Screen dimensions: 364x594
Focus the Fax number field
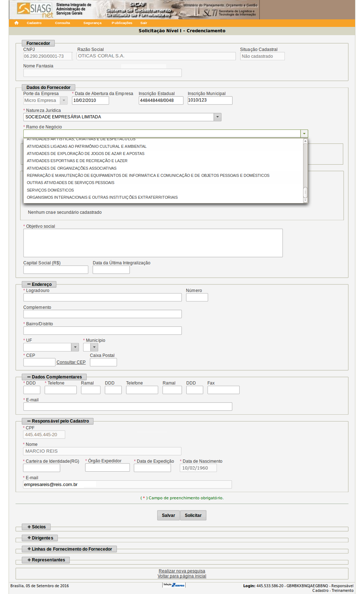pyautogui.click(x=224, y=390)
